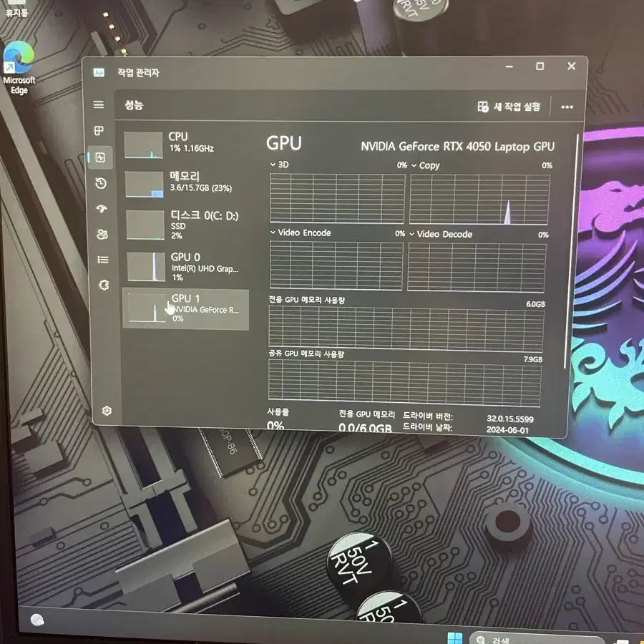Click the 사용률 utilization label
This screenshot has width=644, height=644.
[278, 411]
